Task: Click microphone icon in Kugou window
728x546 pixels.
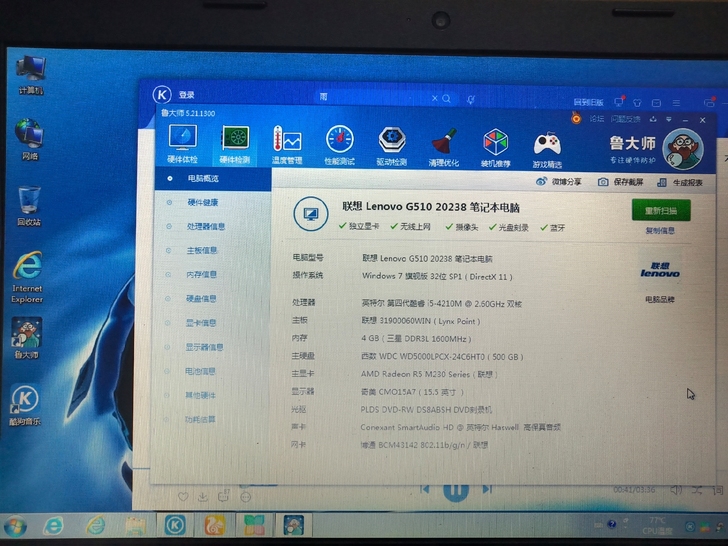Action: (x=471, y=99)
